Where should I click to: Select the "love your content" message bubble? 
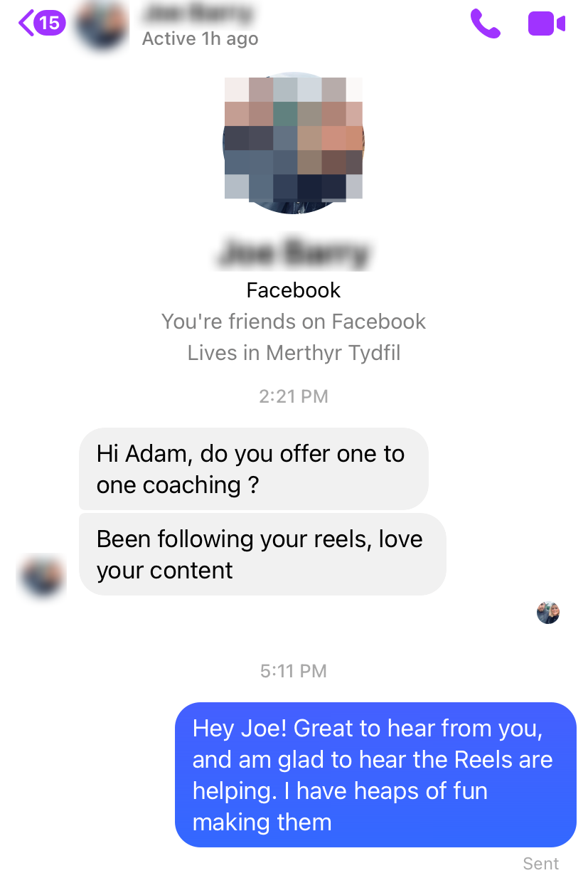tap(262, 554)
